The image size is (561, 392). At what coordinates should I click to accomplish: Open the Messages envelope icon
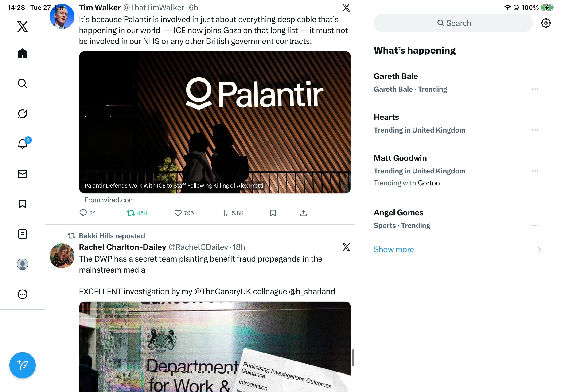23,174
